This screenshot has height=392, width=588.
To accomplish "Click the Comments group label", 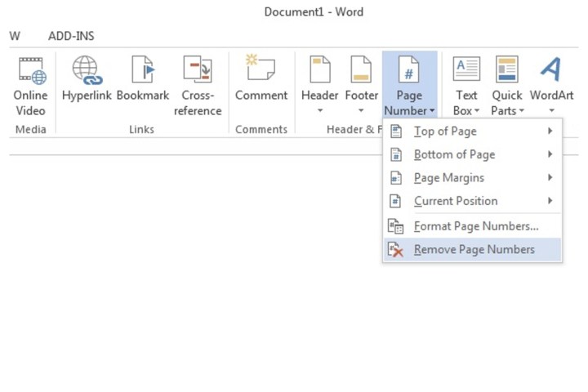I will click(261, 129).
